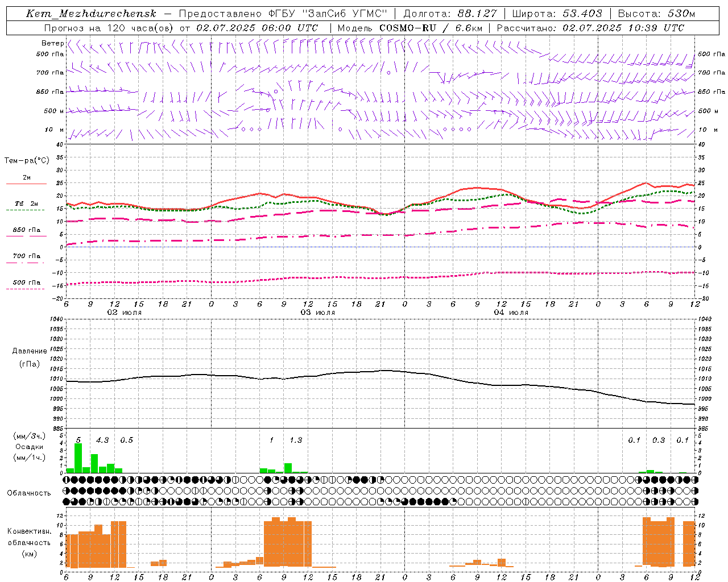Click the "Облачность" cloud cover label

click(x=29, y=493)
